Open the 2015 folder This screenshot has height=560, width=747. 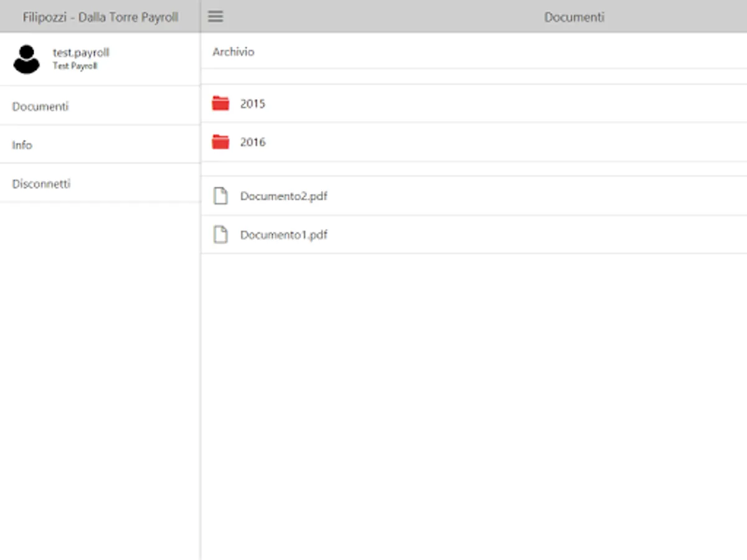pyautogui.click(x=474, y=103)
